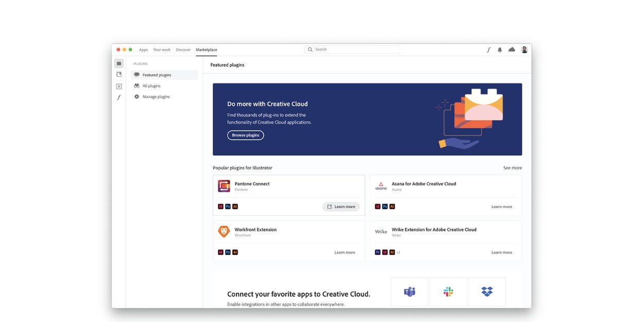Open the user profile avatar
Image resolution: width=644 pixels, height=322 pixels.
[524, 49]
